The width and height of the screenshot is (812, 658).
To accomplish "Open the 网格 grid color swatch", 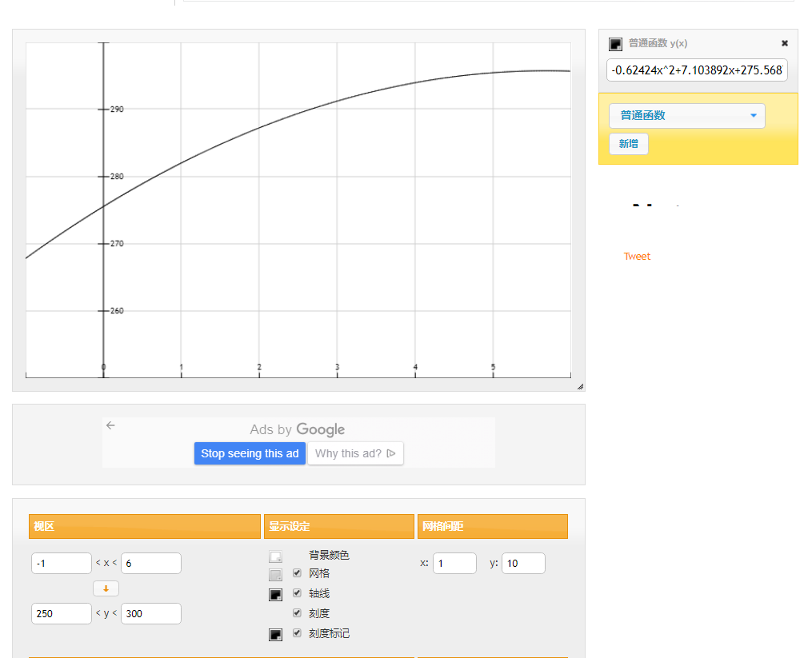I will [275, 575].
